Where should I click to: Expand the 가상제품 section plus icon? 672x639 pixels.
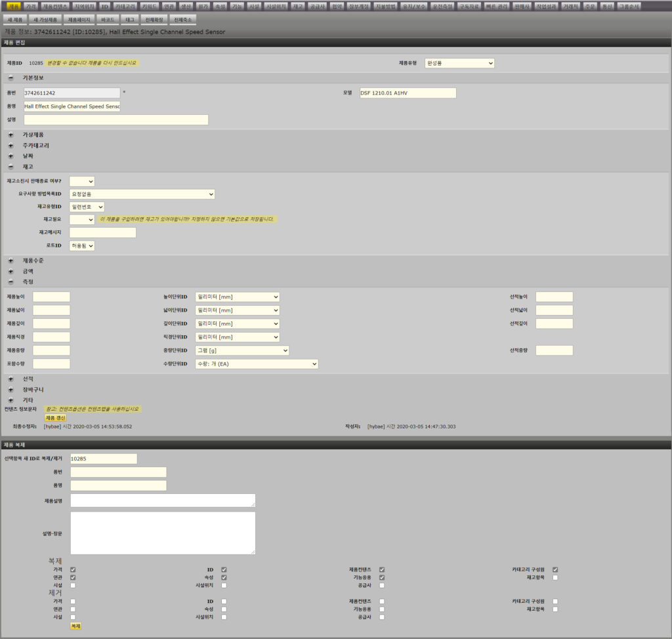pos(11,134)
